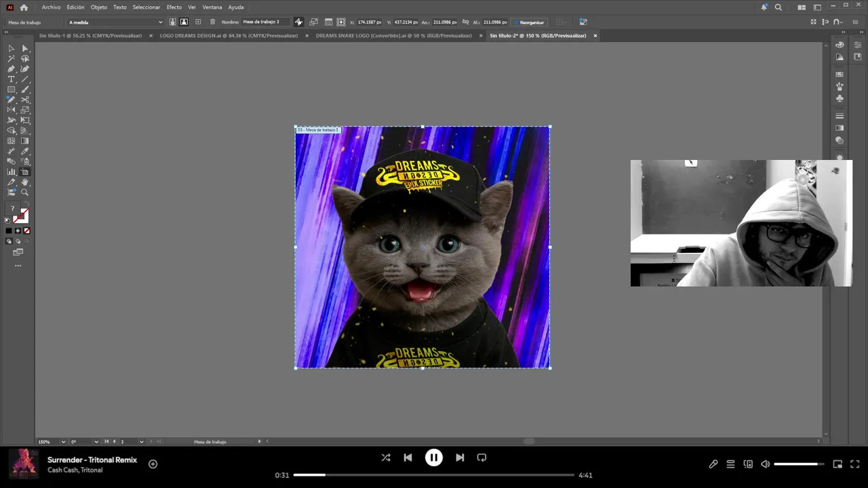Open the Ventana menu
Viewport: 868px width, 488px height.
click(212, 7)
